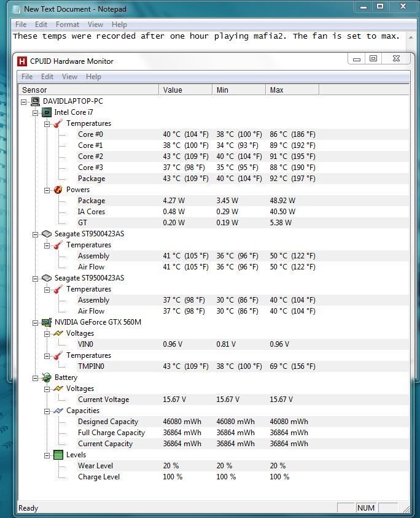Collapse the first Seagate ST9500423AS node

point(36,234)
